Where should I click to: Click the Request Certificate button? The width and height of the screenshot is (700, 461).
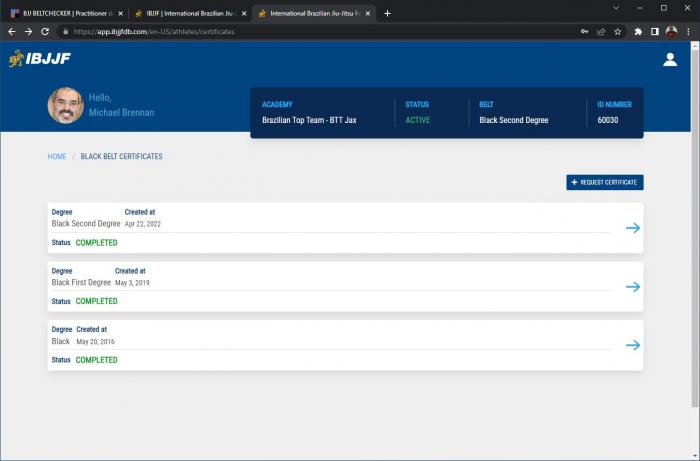click(604, 183)
